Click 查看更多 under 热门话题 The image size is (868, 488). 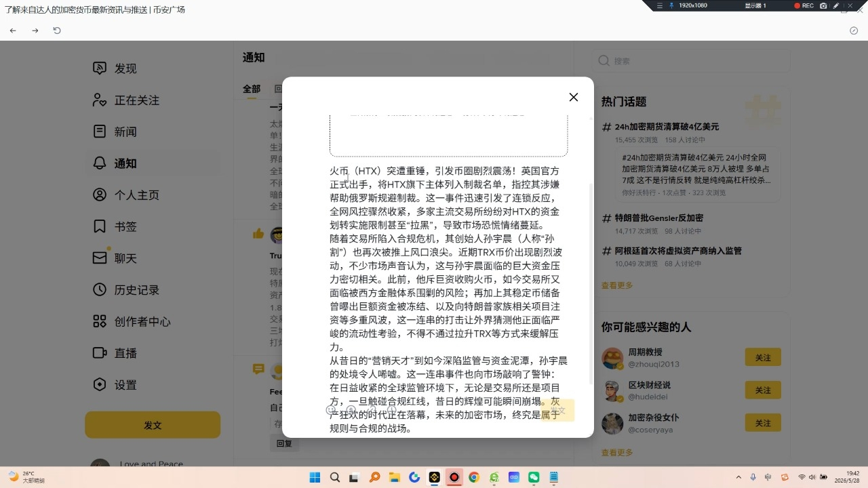[x=617, y=285]
